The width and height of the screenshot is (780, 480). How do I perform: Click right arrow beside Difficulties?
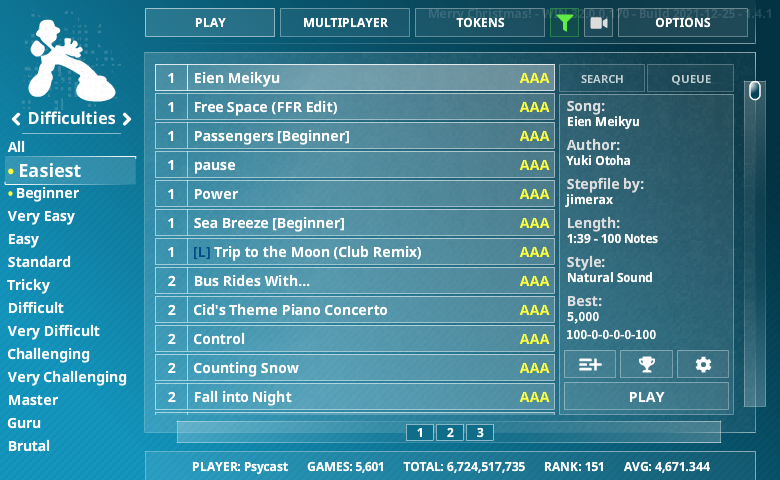pyautogui.click(x=127, y=120)
